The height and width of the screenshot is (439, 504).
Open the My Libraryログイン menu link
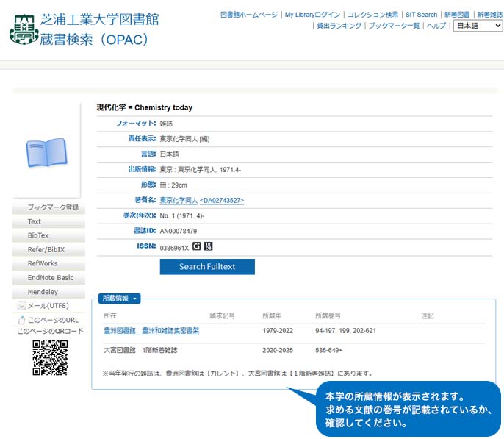312,15
